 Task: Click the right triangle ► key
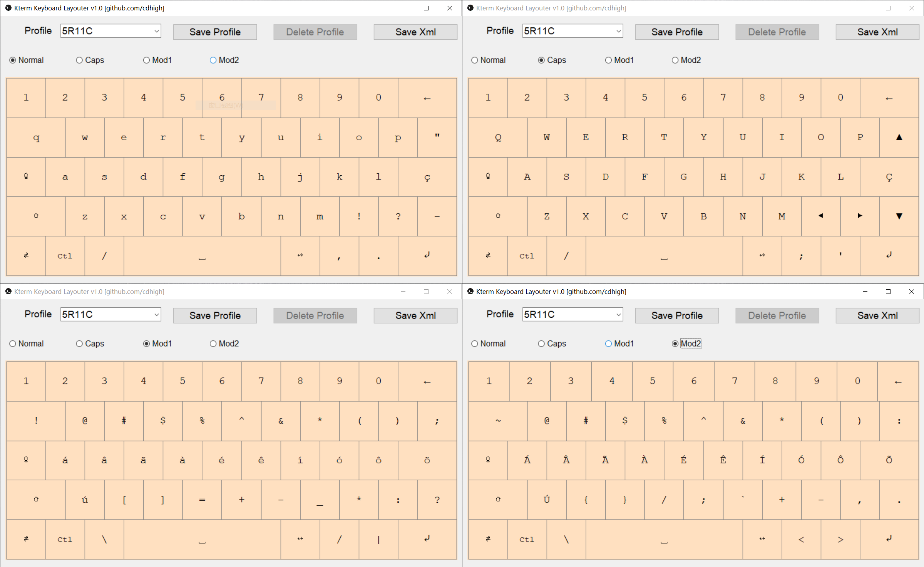point(860,216)
